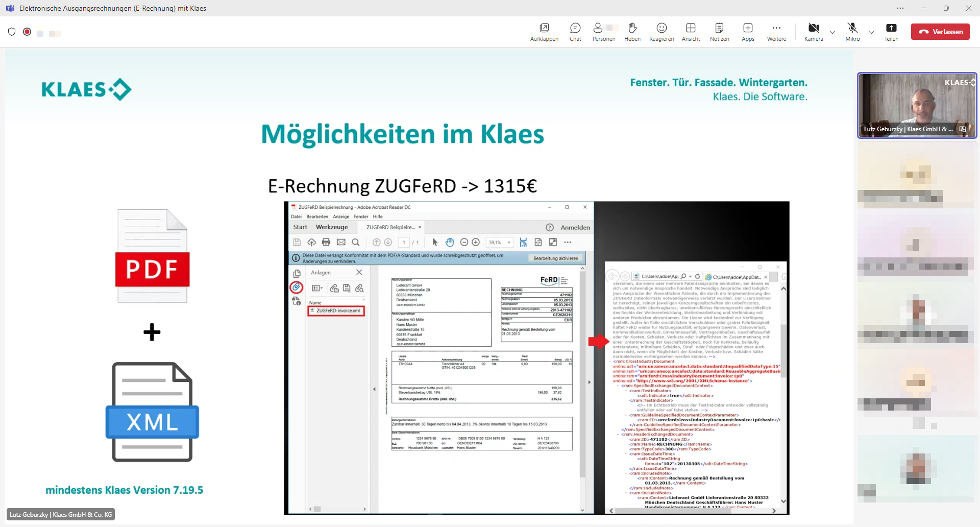Click the Acrobat save (floppy disk) icon
980x527 pixels.
297,242
